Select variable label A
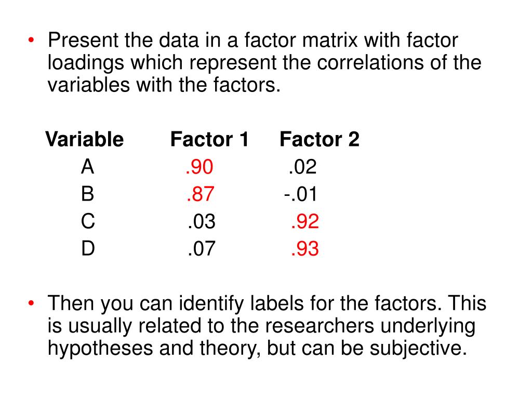The width and height of the screenshot is (532, 399). coord(87,167)
